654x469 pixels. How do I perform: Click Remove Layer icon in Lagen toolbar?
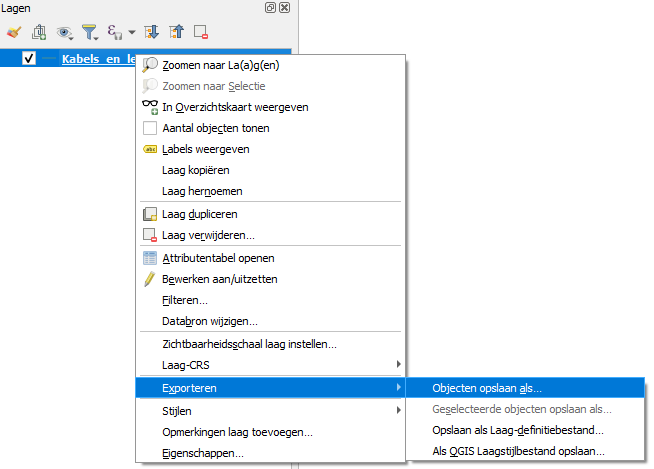coord(201,32)
